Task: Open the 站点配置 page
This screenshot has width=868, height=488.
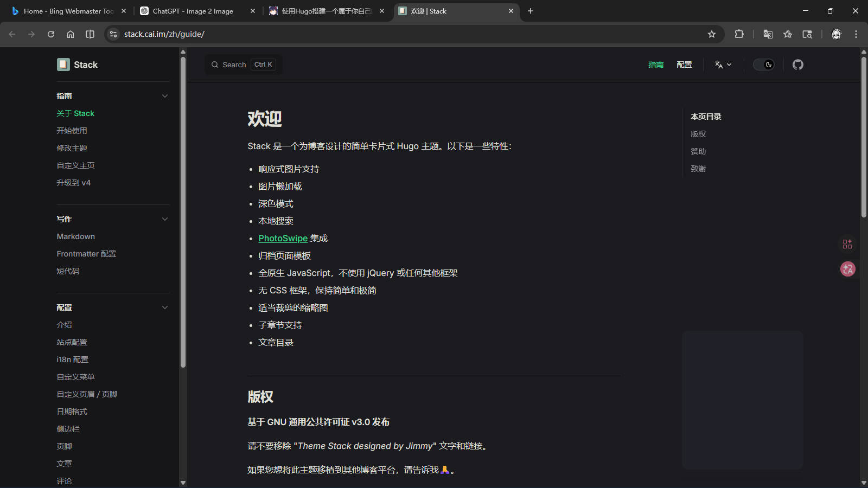Action: [x=72, y=342]
